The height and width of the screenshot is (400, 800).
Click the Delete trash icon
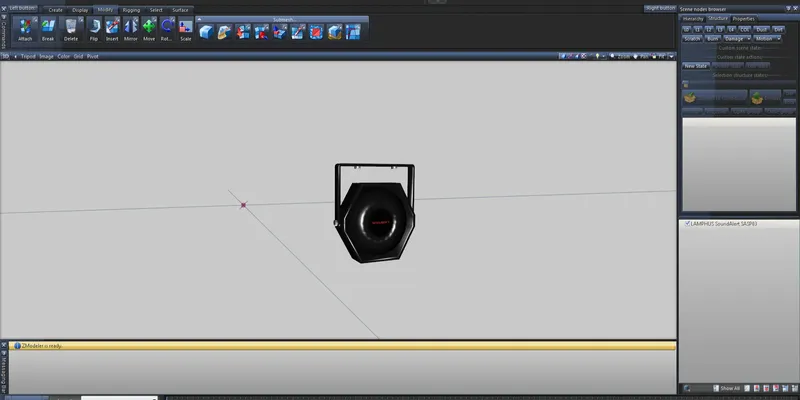(71, 30)
